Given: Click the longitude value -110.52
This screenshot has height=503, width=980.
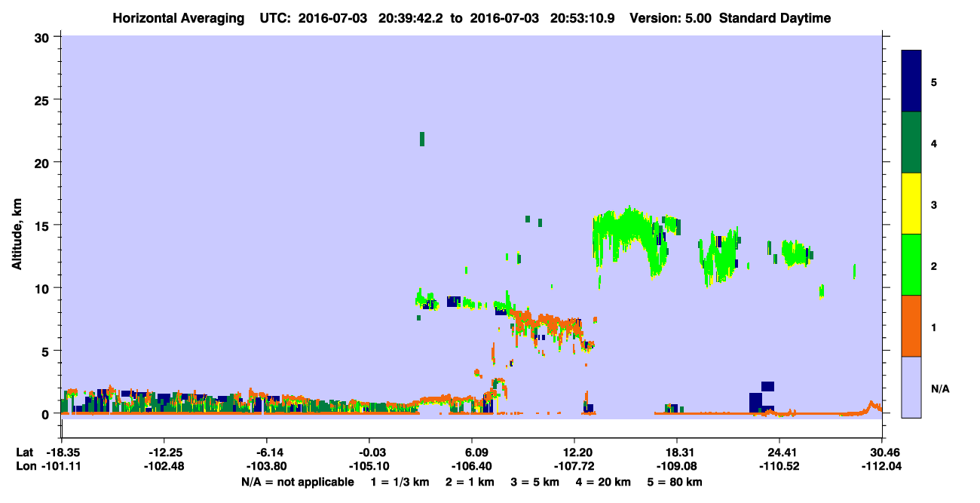Looking at the screenshot, I should pos(779,466).
